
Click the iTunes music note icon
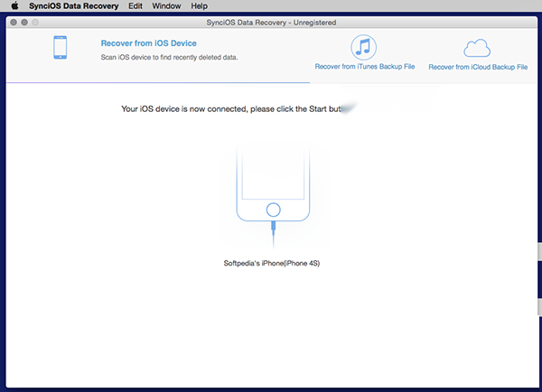click(364, 47)
